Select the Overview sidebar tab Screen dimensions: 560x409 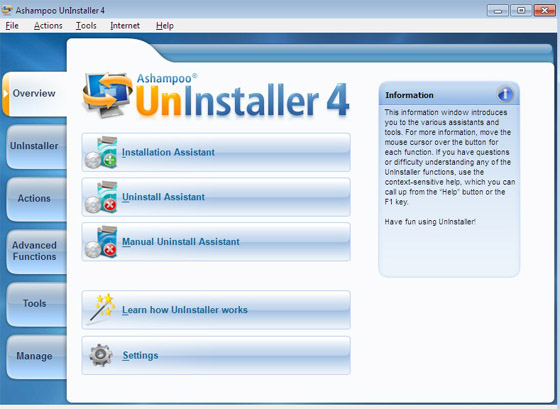pos(34,94)
